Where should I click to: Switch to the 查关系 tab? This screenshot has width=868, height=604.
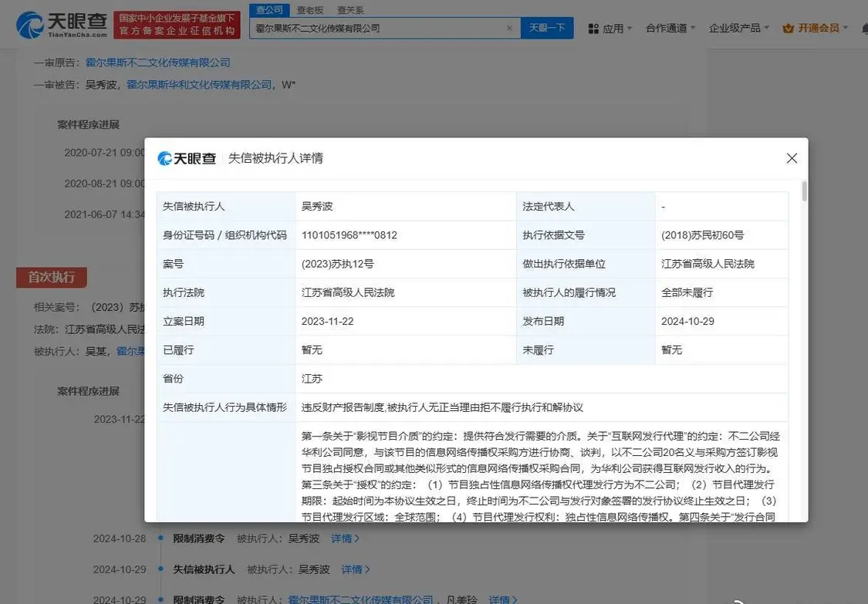[x=350, y=10]
